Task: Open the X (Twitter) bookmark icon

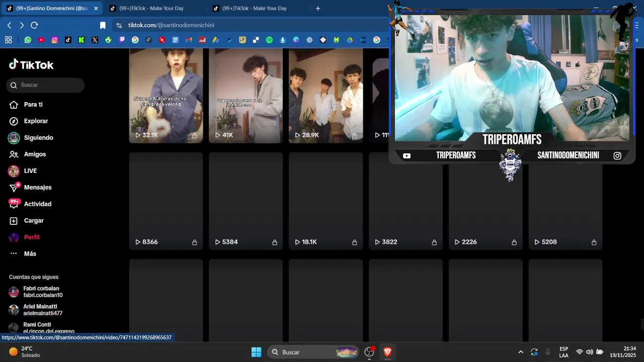Action: [95, 40]
